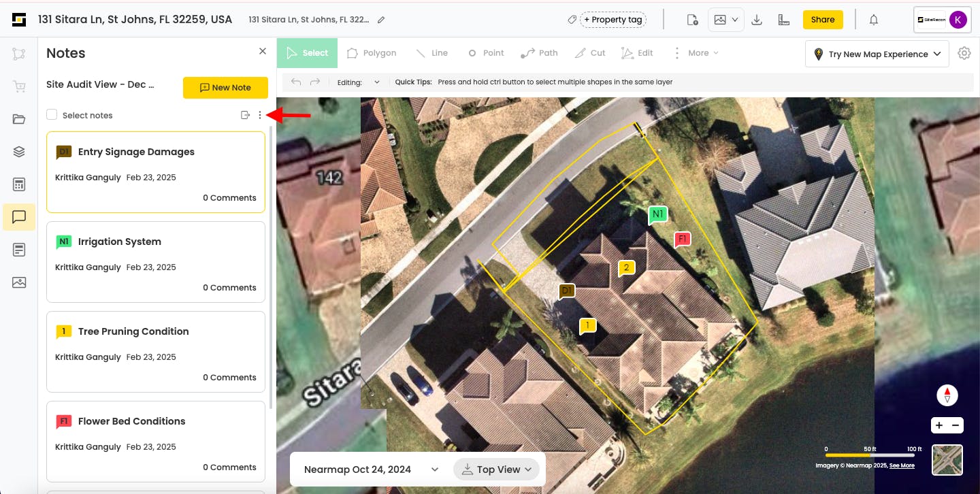Viewport: 980px width, 494px height.
Task: Open the calculator estimation sidebar icon
Action: coord(19,184)
